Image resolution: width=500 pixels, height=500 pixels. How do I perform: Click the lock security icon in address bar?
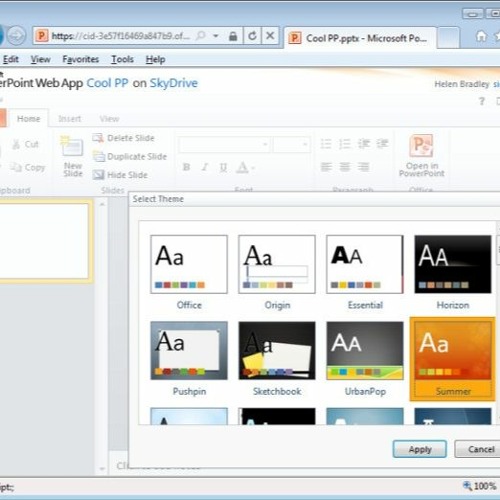[233, 36]
